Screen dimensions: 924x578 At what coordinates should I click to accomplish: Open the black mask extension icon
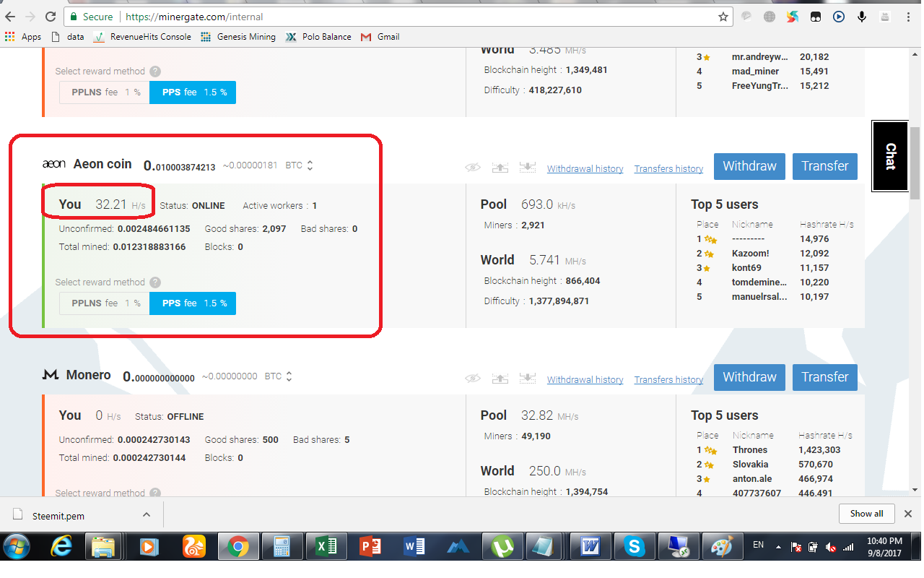[816, 17]
